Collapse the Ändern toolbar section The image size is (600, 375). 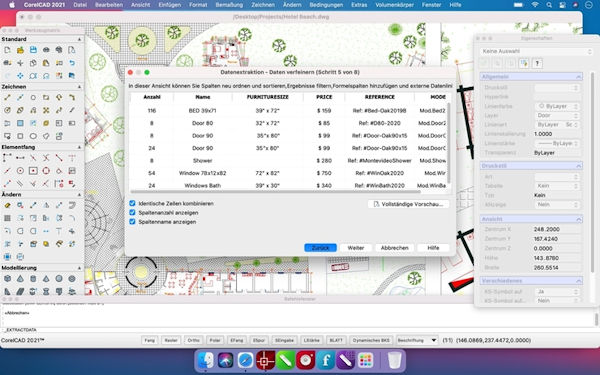pyautogui.click(x=80, y=194)
